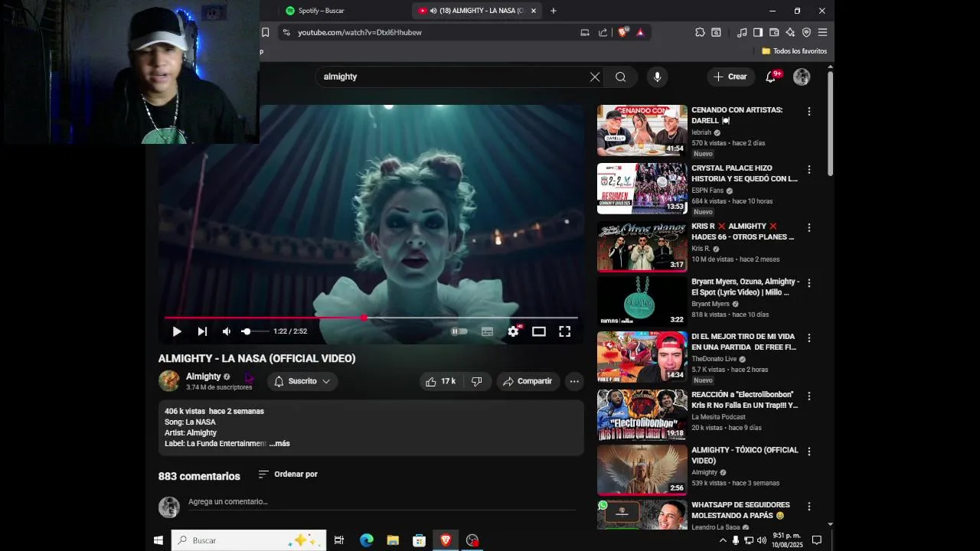Launch Microsoft Edge from the taskbar

[x=367, y=540]
